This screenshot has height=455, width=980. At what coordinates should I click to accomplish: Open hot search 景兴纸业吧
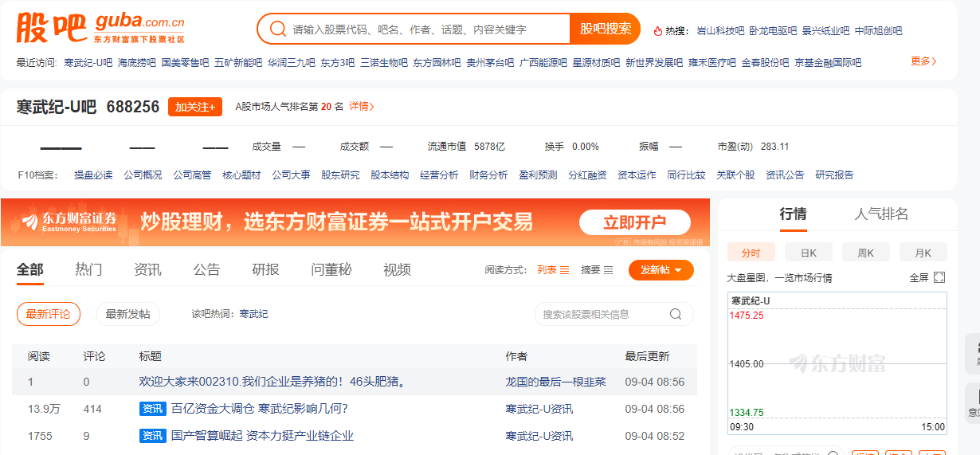coord(825,31)
